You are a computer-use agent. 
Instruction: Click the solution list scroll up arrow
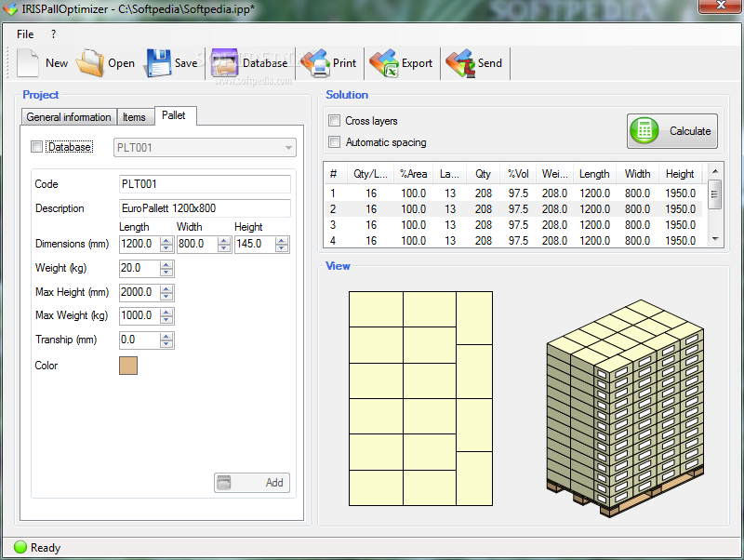[715, 171]
